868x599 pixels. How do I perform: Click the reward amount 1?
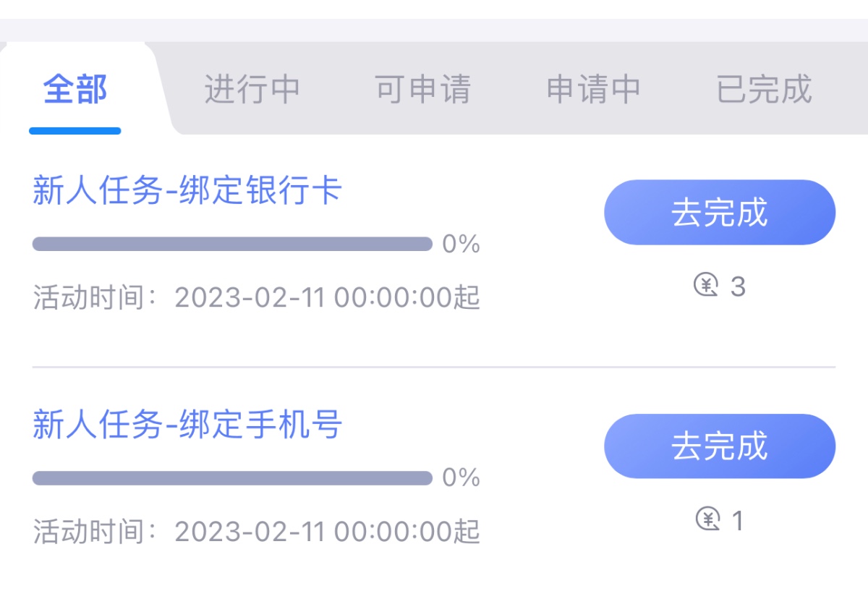click(x=738, y=520)
